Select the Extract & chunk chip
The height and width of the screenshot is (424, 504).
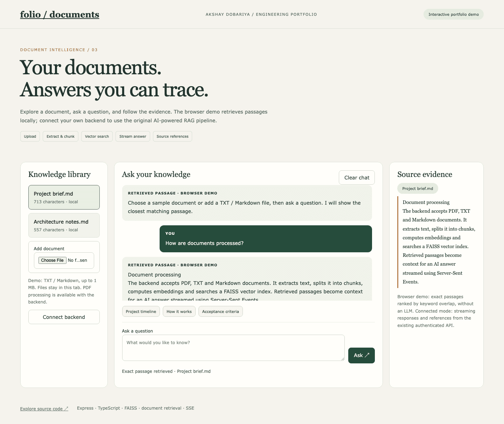(x=61, y=136)
